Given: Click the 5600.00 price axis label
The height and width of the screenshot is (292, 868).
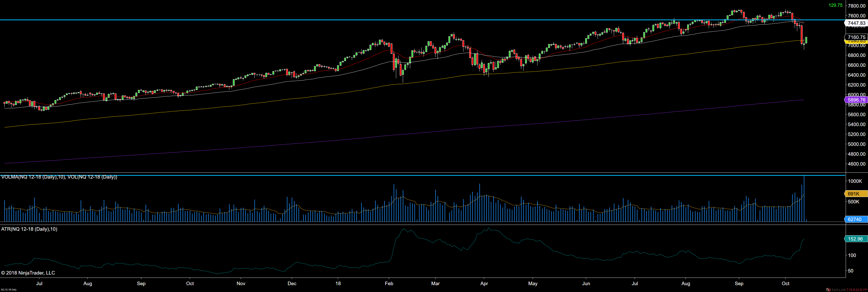Looking at the screenshot, I should point(857,114).
